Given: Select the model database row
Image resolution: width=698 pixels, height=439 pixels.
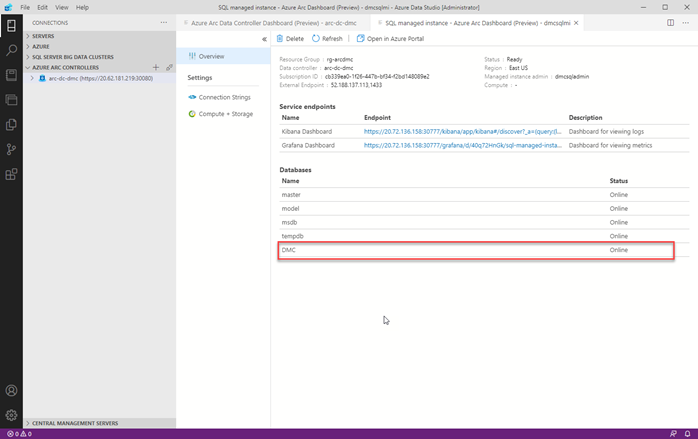Looking at the screenshot, I should [484, 208].
